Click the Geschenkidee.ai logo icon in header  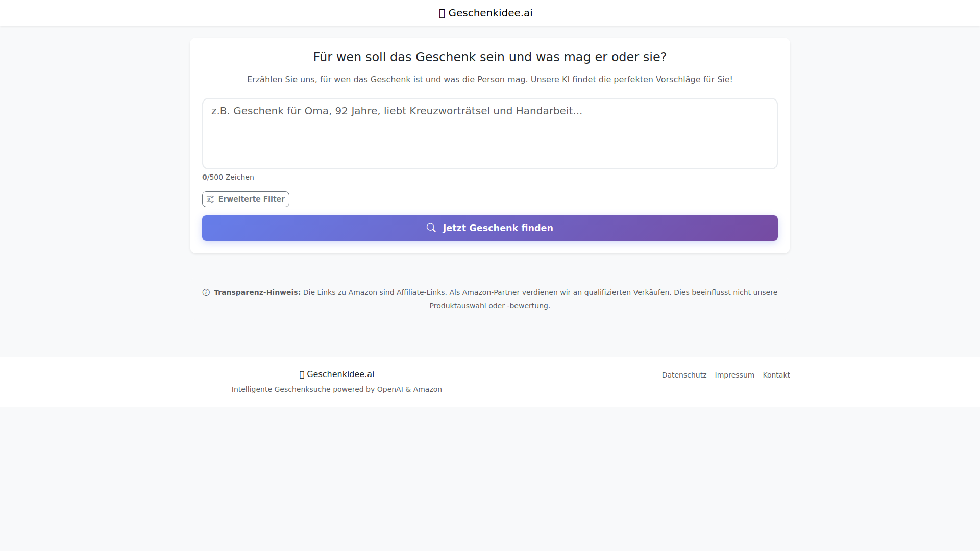point(442,13)
